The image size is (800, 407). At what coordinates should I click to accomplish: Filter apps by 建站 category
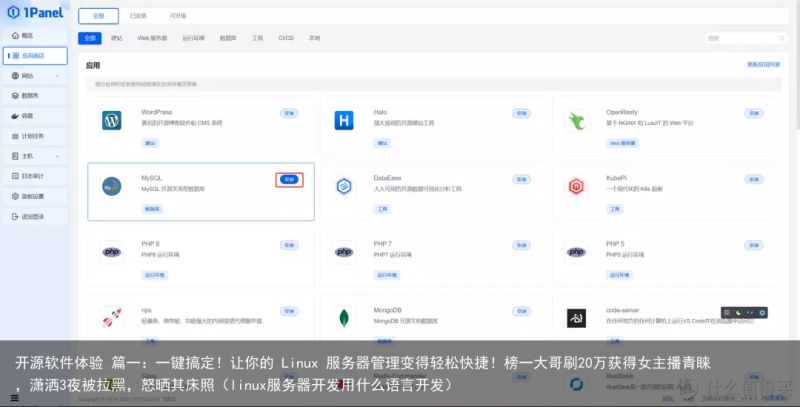(x=117, y=38)
